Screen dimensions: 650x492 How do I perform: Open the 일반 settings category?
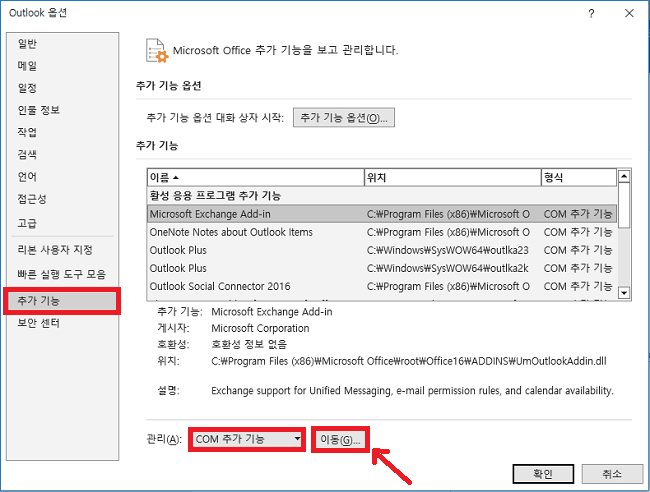pos(27,44)
